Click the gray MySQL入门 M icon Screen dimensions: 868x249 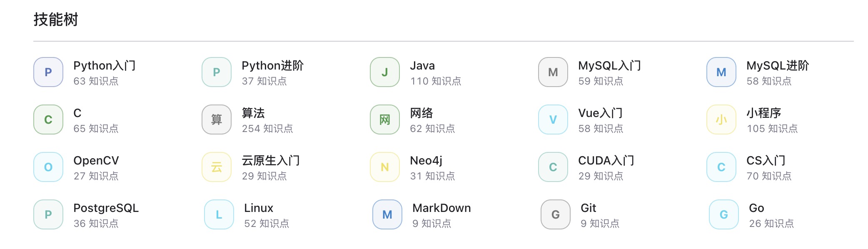tap(553, 72)
